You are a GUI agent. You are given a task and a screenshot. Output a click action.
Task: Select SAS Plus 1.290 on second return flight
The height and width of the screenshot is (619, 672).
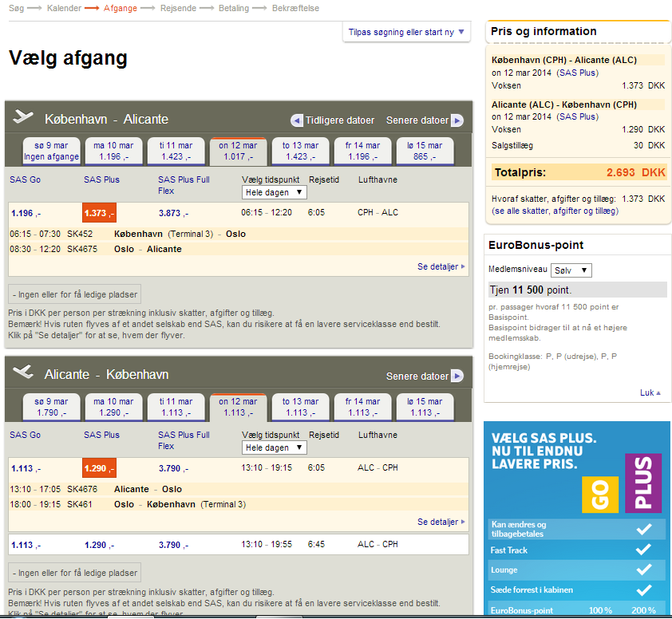pos(99,545)
